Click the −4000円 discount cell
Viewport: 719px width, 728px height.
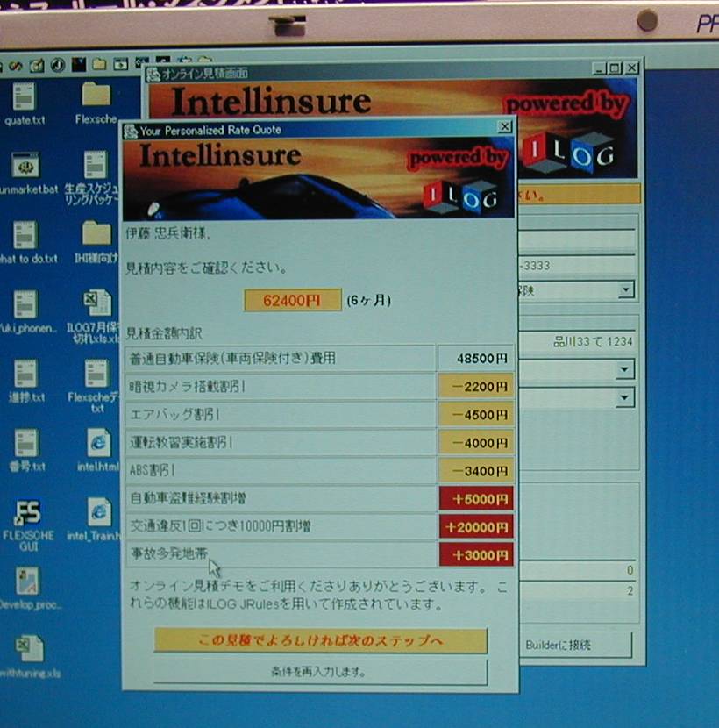[476, 443]
